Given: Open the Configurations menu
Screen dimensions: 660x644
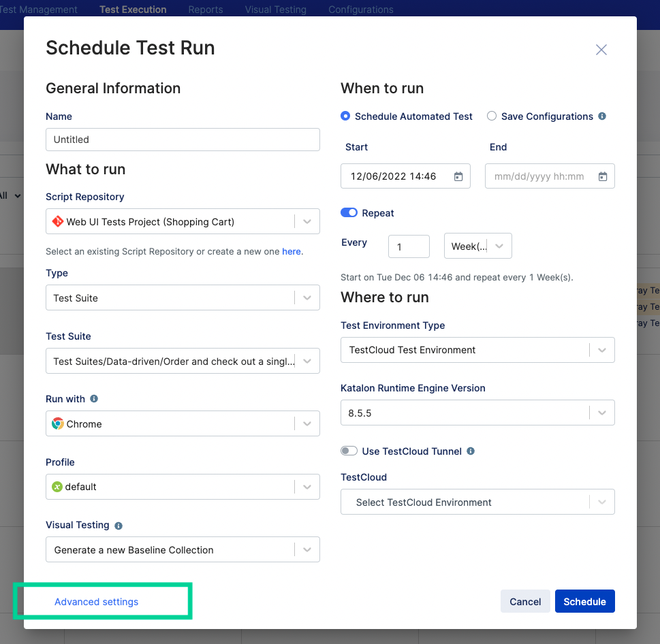Looking at the screenshot, I should [x=360, y=9].
